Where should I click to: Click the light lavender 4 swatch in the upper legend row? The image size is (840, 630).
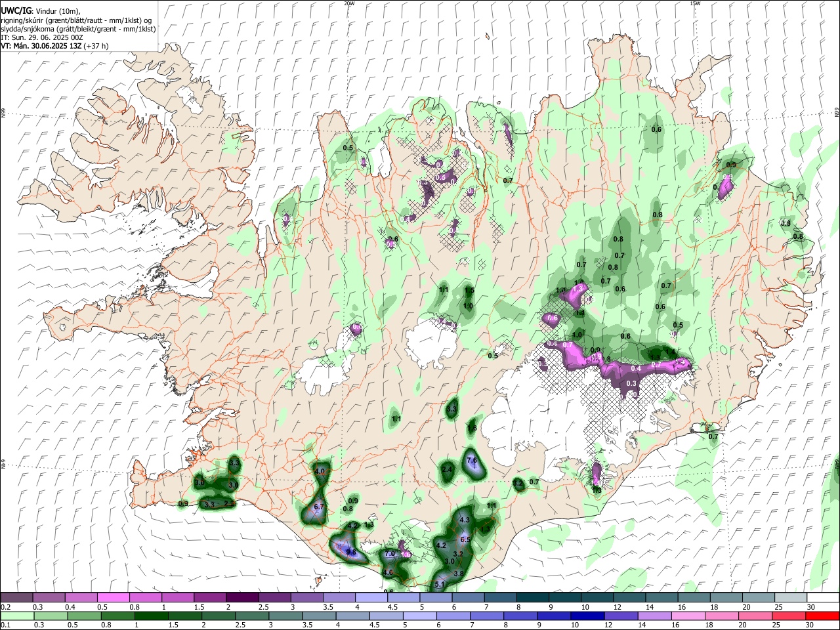click(x=371, y=598)
